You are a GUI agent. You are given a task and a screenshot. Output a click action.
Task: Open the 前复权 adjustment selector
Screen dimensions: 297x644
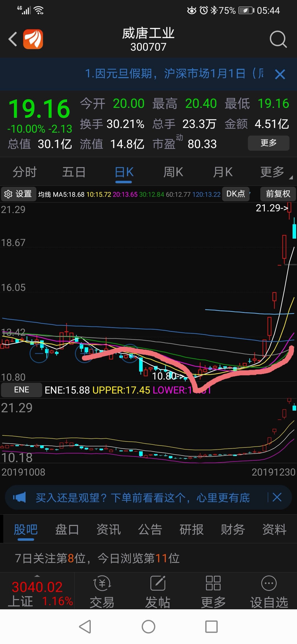point(278,194)
